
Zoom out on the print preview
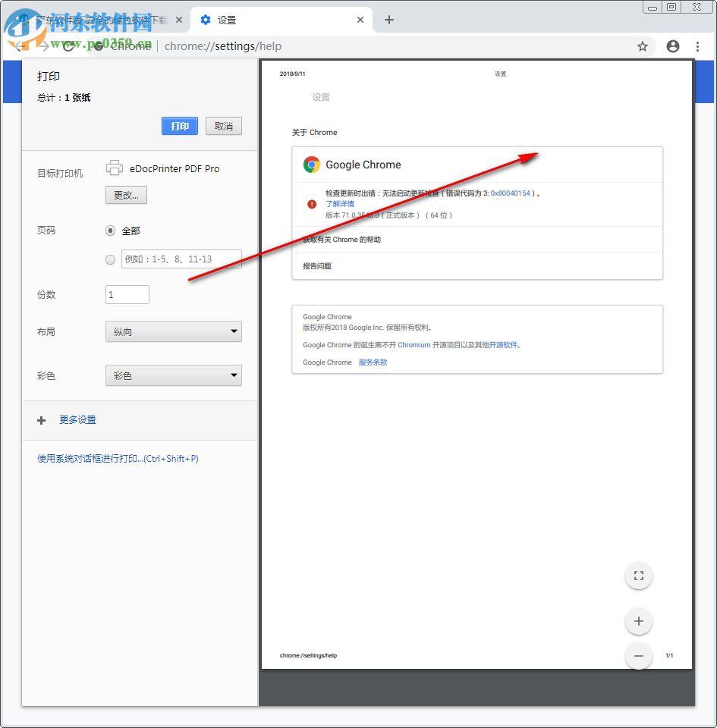point(638,656)
